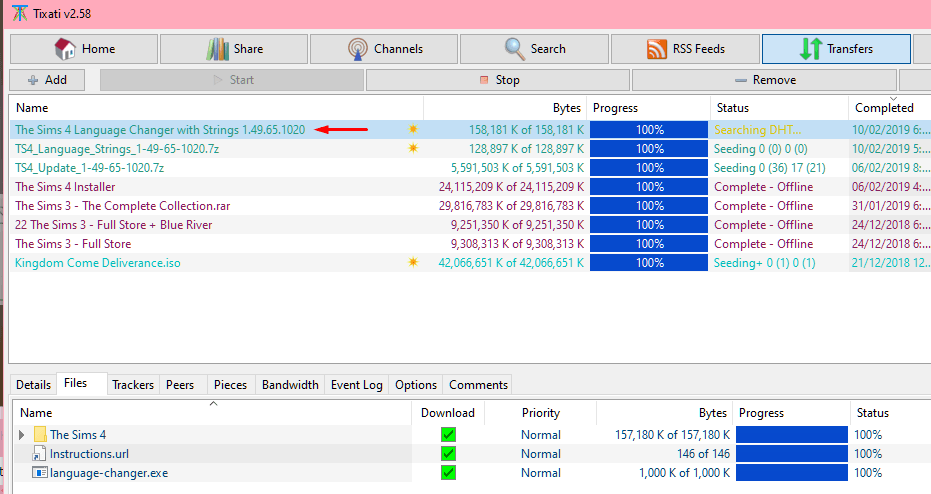Sort files list by Priority column
931x494 pixels.
coord(541,413)
